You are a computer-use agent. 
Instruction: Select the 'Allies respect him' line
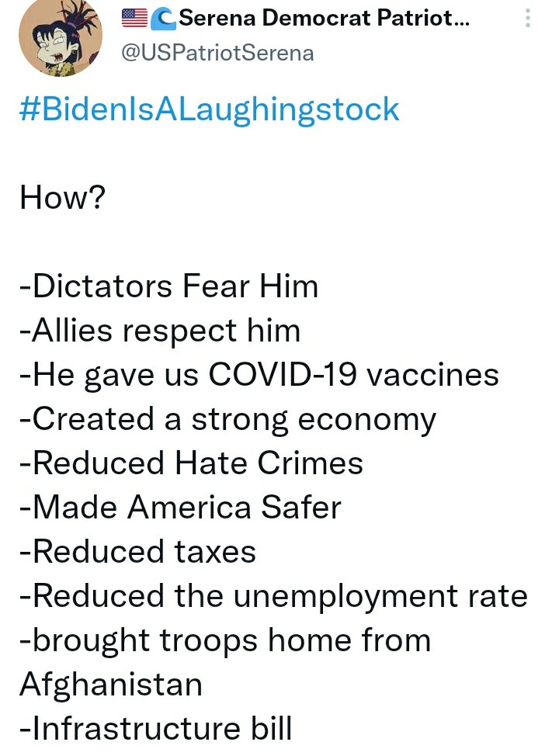(160, 331)
